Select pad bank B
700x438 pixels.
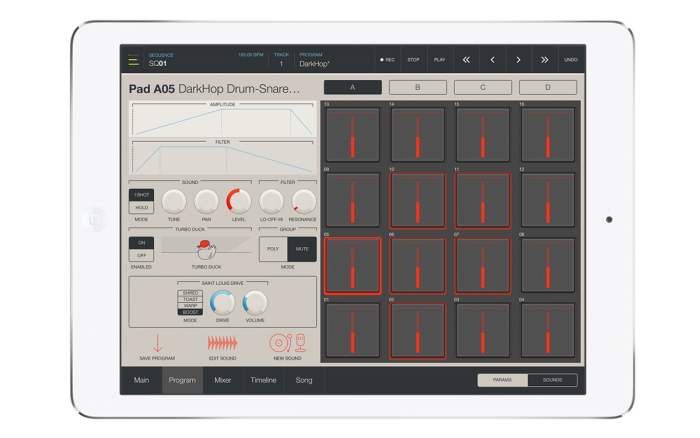pos(417,87)
